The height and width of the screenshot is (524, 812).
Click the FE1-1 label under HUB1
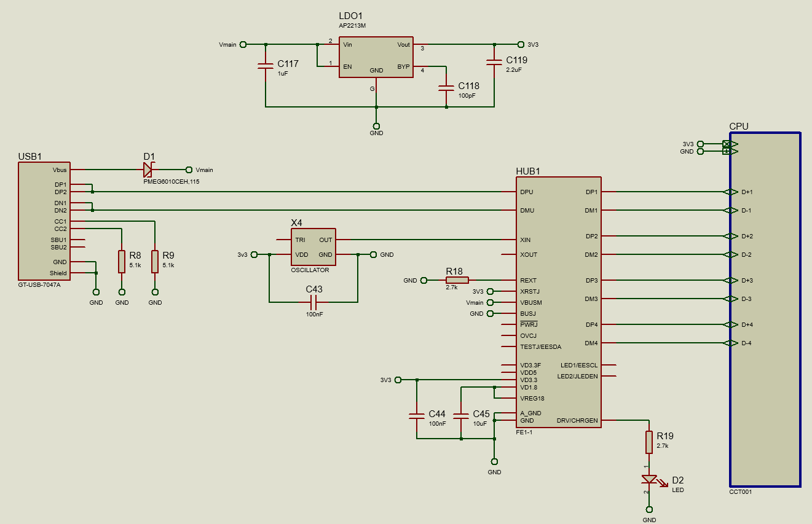point(524,432)
